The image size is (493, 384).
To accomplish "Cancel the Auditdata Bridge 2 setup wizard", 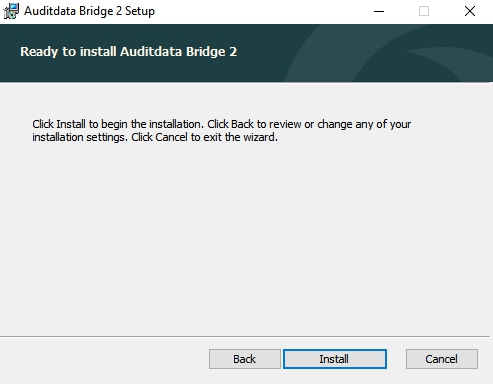I will (442, 359).
